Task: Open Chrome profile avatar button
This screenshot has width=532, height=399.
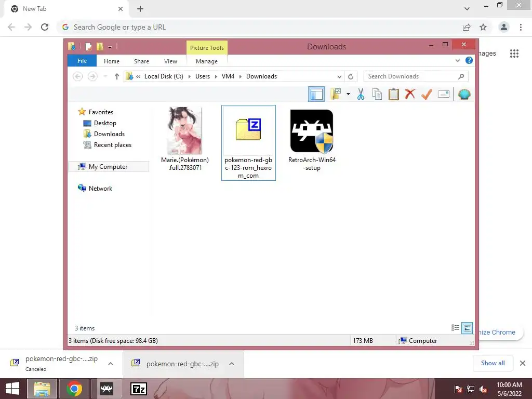Action: 504,27
